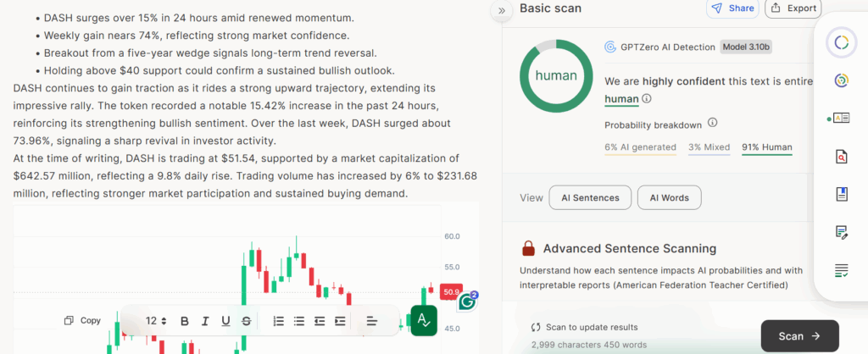Export the scan results
Image resolution: width=868 pixels, height=354 pixels.
pos(793,8)
